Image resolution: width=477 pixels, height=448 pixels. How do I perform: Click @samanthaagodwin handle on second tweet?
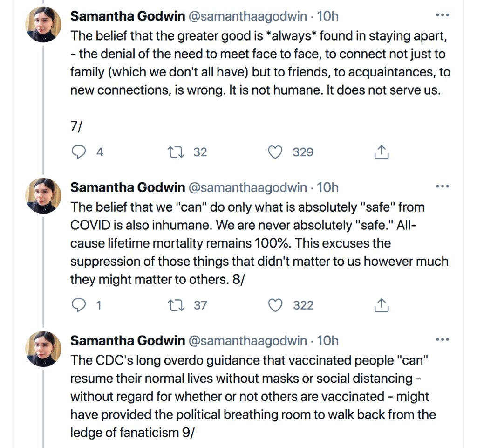[x=247, y=187]
